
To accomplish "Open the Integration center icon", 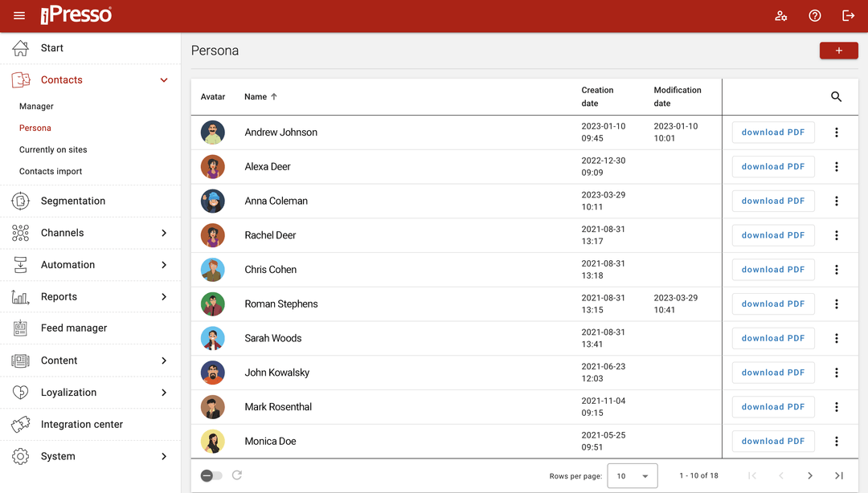I will coord(19,424).
